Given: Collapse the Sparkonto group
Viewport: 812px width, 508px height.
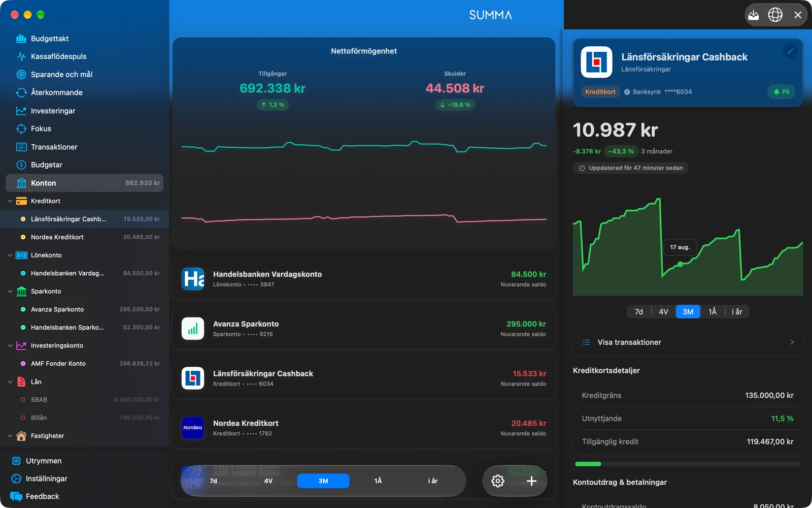Looking at the screenshot, I should tap(10, 292).
